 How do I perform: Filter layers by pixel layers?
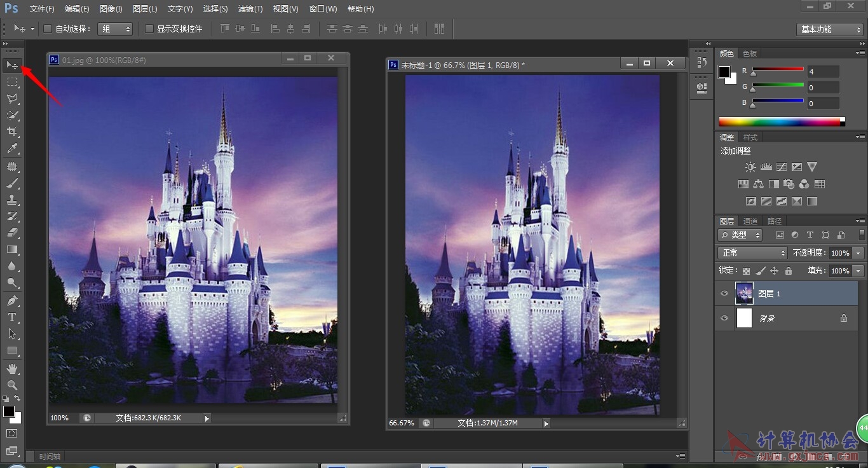780,235
